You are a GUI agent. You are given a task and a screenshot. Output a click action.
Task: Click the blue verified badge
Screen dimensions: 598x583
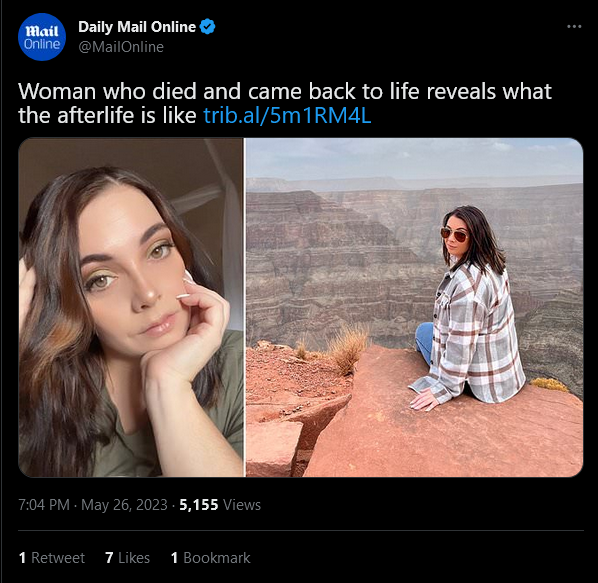(207, 27)
